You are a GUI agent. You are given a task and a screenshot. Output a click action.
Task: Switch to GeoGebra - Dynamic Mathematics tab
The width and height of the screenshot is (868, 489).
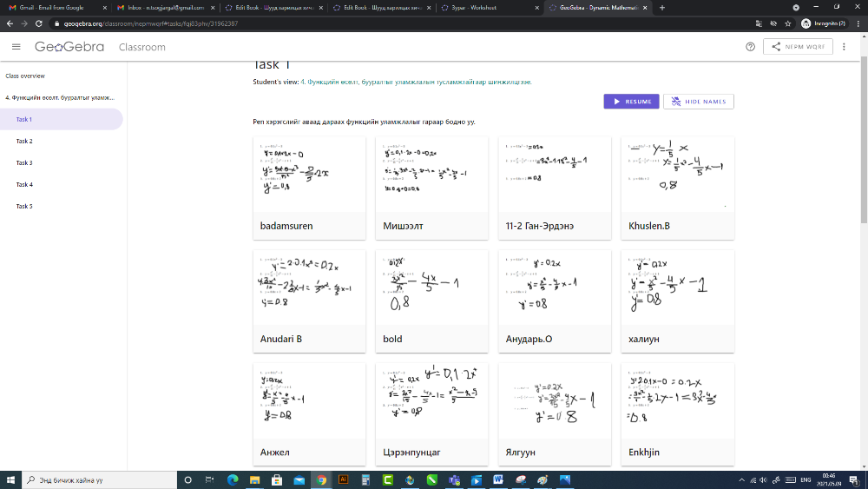(598, 8)
